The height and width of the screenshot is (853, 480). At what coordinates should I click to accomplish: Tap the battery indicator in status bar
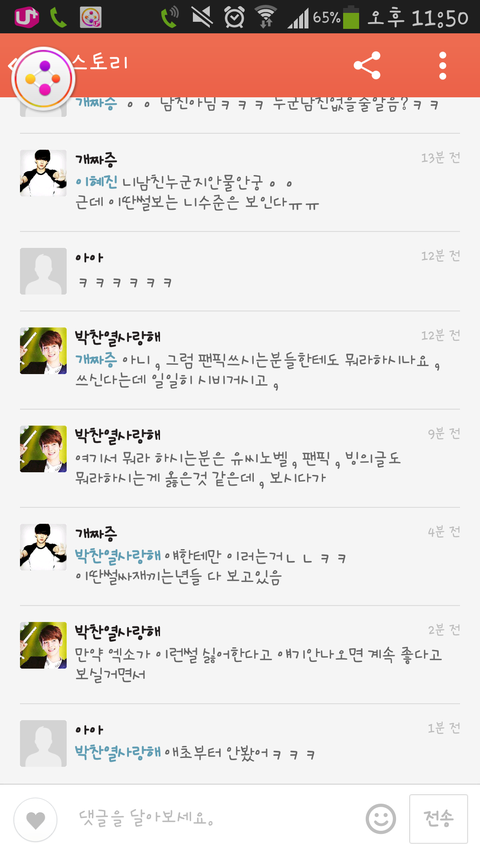click(x=352, y=17)
